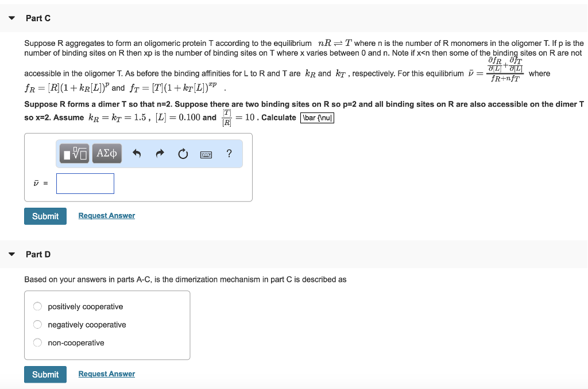Click the Part C header
Screen dimensions: 588x389
click(x=37, y=18)
